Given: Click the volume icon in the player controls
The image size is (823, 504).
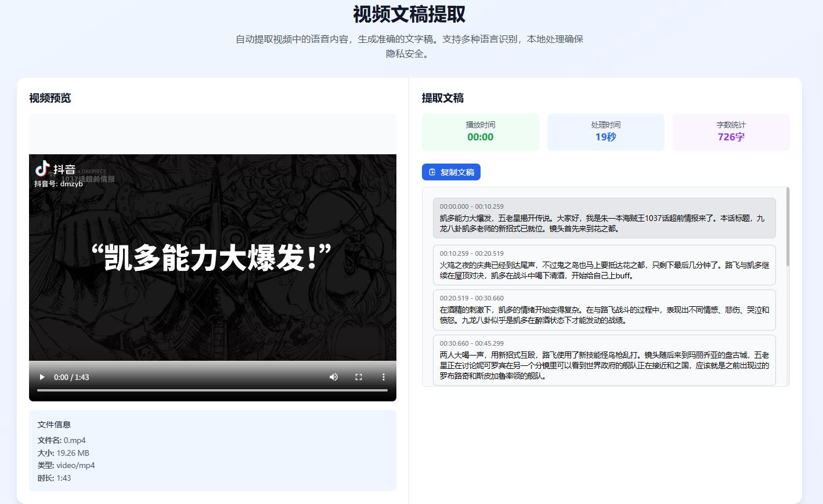Looking at the screenshot, I should click(x=333, y=377).
